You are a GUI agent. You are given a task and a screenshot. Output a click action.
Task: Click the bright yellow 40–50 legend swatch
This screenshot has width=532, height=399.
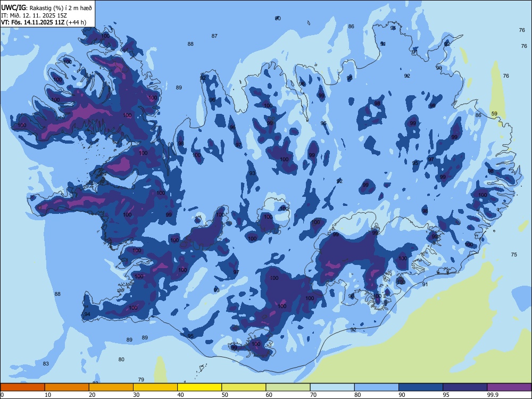click(199, 387)
